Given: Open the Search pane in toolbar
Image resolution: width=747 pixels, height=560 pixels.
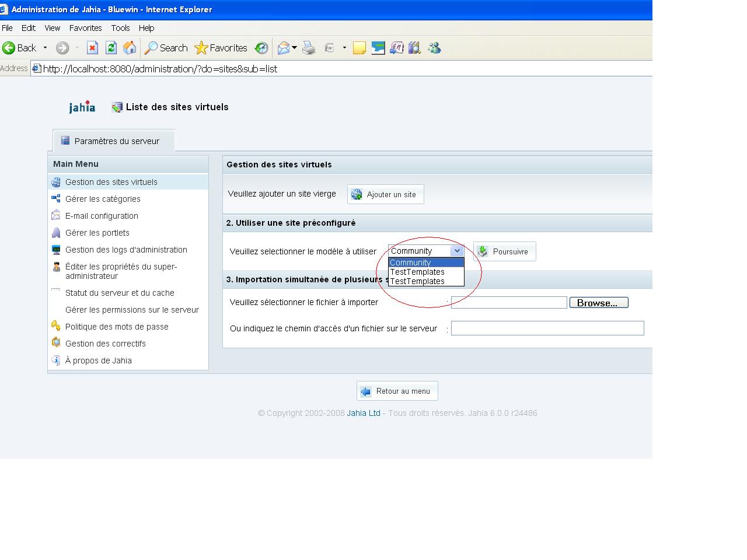Looking at the screenshot, I should 166,48.
